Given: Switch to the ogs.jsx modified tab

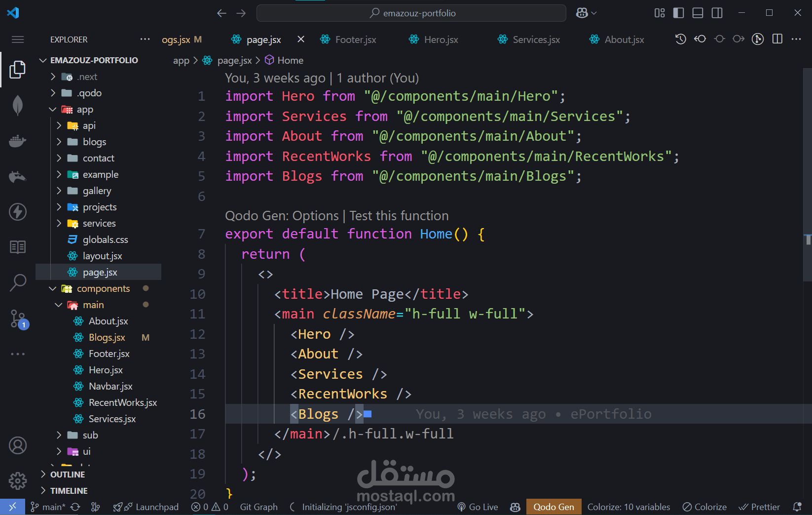Looking at the screenshot, I should click(x=182, y=40).
